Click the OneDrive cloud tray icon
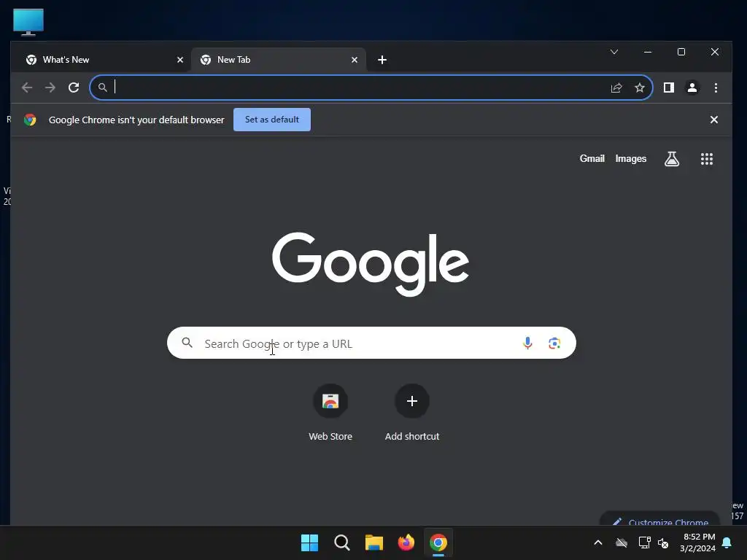 pyautogui.click(x=622, y=542)
